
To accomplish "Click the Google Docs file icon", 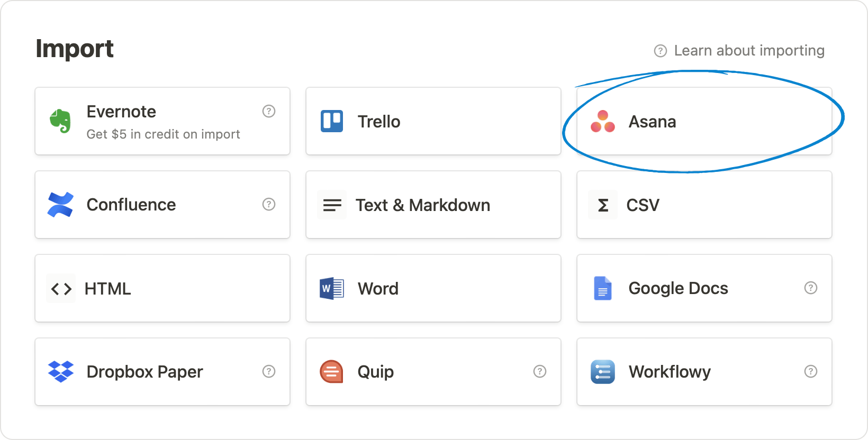I will (x=602, y=289).
